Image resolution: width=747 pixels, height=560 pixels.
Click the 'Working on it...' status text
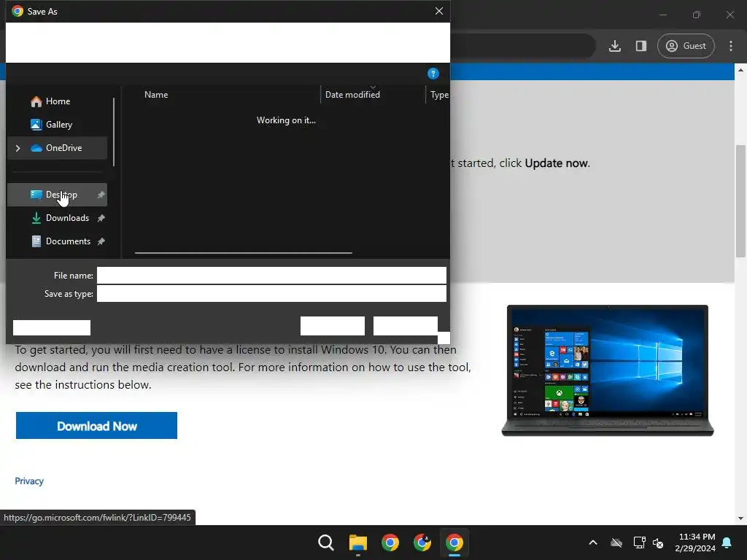(286, 120)
